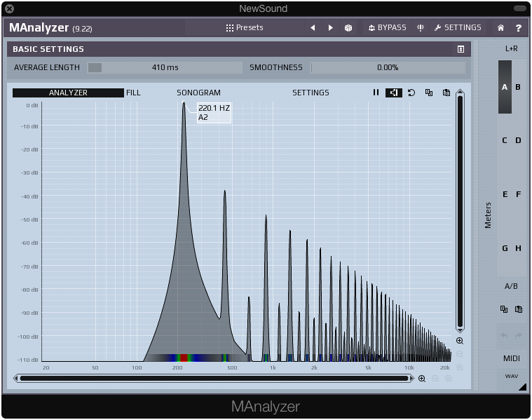532x420 pixels.
Task: Select preset slot B
Action: [x=518, y=87]
